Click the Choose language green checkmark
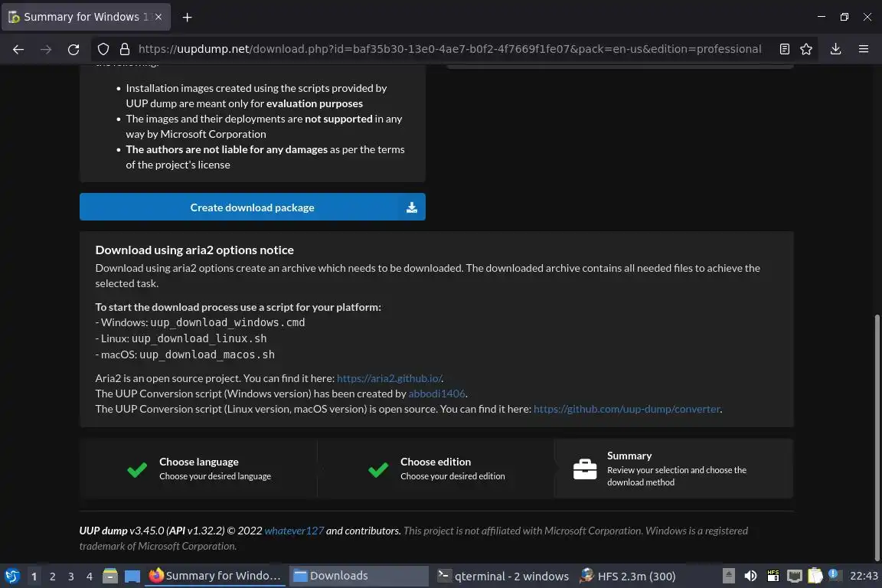Viewport: 882px width, 588px height. point(137,469)
